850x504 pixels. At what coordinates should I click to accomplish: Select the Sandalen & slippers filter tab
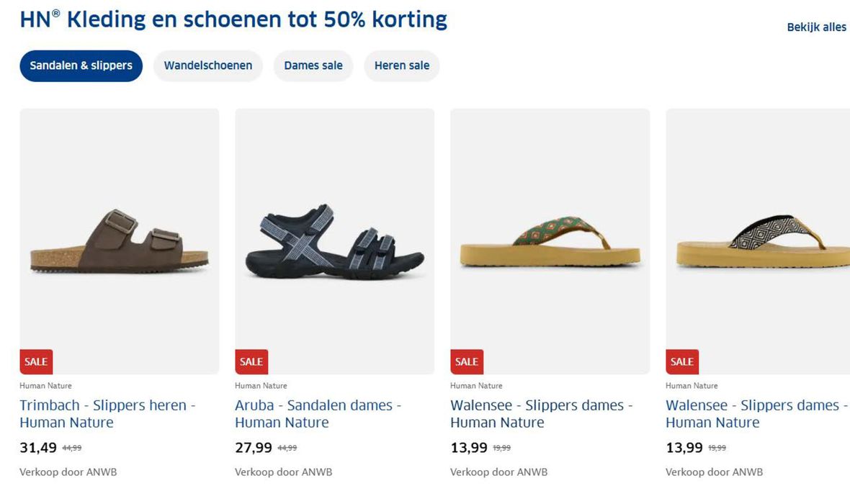81,66
